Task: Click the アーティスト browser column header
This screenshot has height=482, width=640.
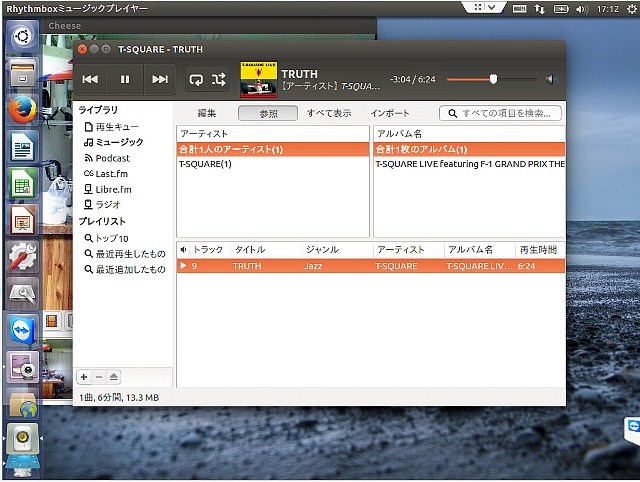Action: [273, 134]
